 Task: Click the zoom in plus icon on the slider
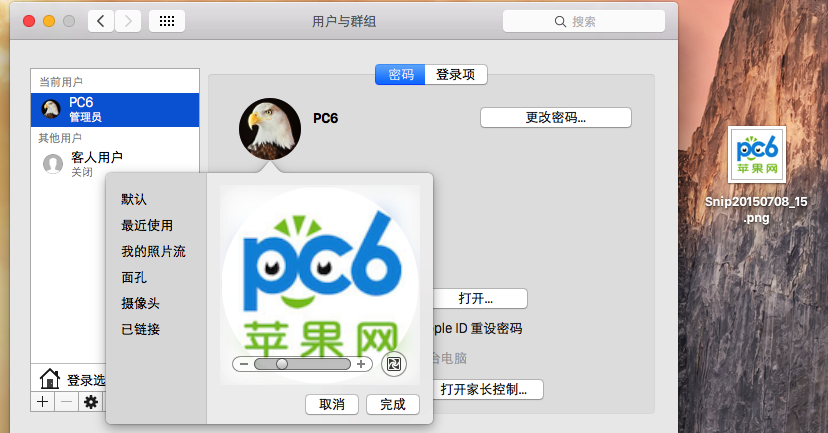point(361,364)
